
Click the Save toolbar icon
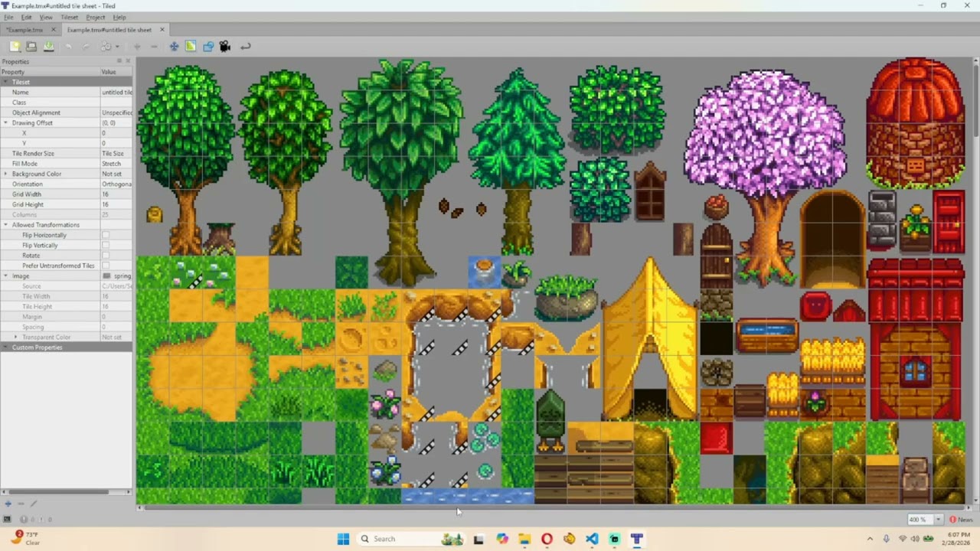tap(48, 47)
